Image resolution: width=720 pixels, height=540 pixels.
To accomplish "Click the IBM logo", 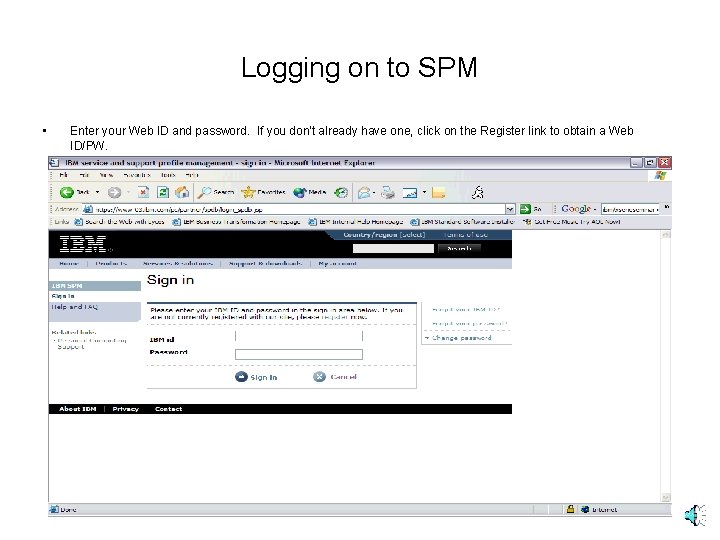I will pos(83,244).
